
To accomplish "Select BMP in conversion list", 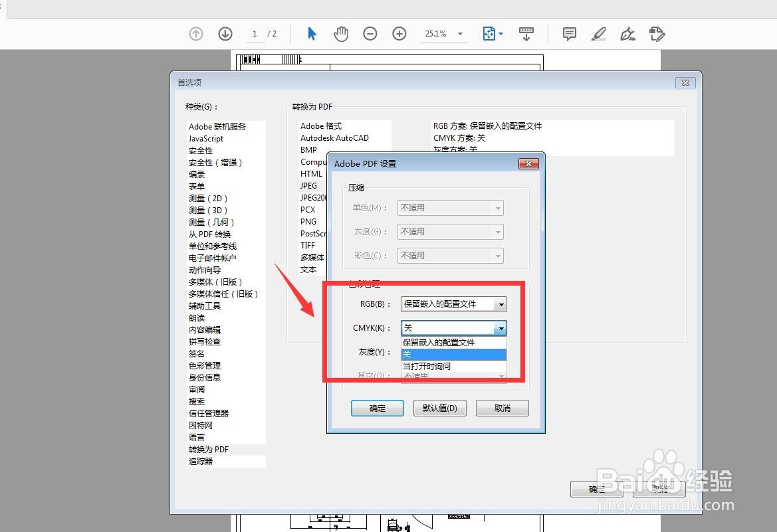I will coord(308,149).
